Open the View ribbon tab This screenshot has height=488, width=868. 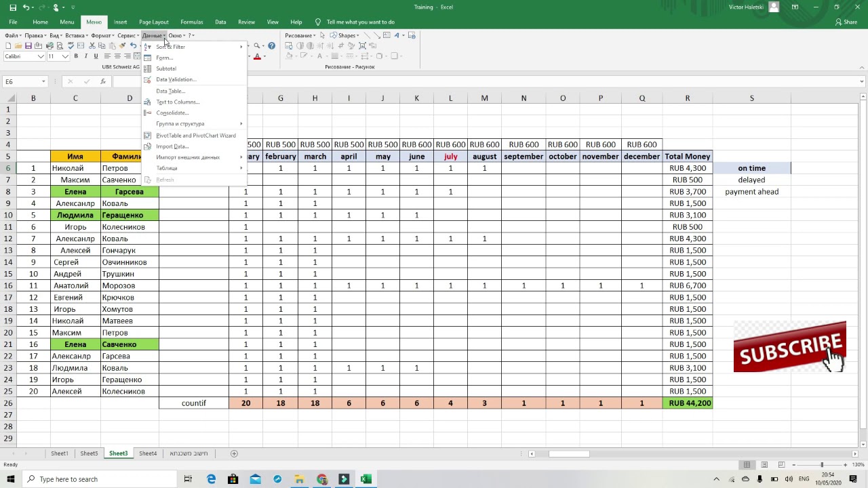tap(273, 22)
